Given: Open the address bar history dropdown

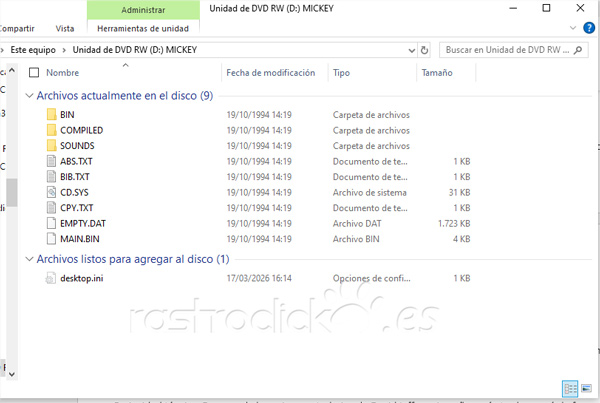Looking at the screenshot, I should pyautogui.click(x=411, y=49).
